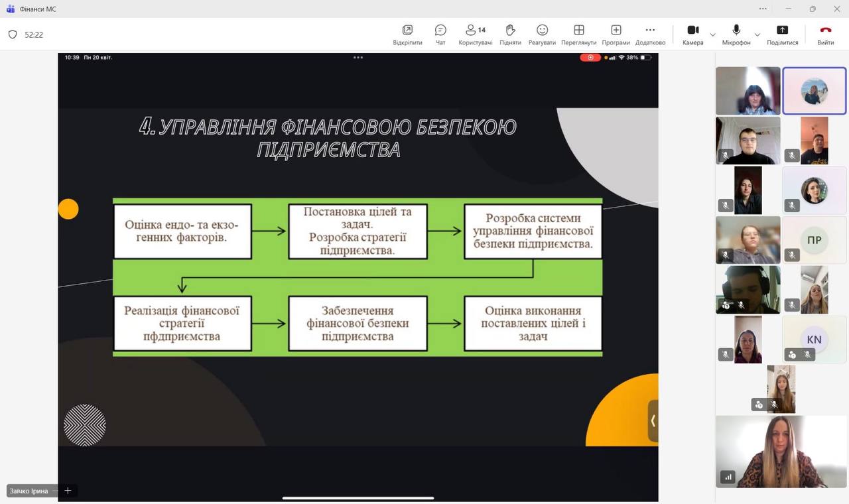Raise hand with the Підняти icon
849x504 pixels.
pyautogui.click(x=510, y=34)
